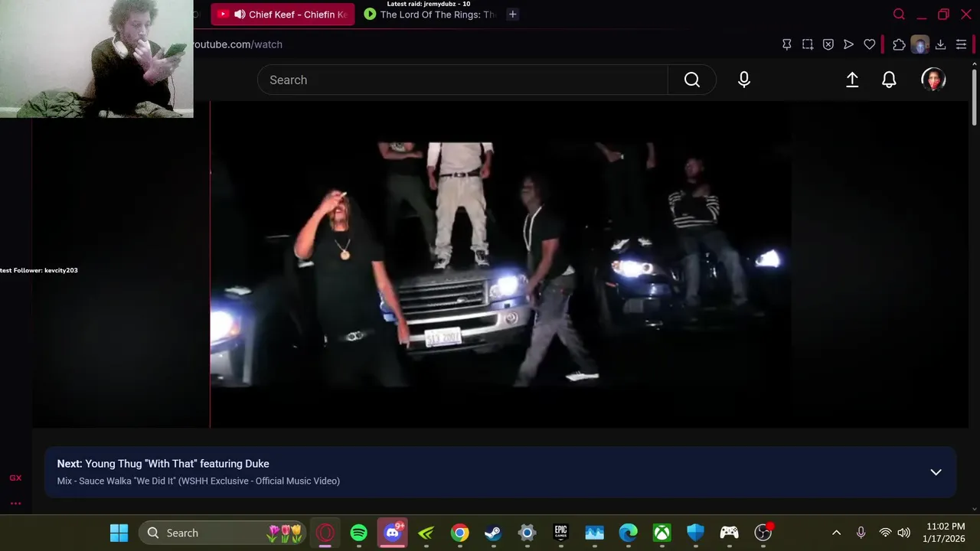Click the YouTube Search text field

click(462, 80)
